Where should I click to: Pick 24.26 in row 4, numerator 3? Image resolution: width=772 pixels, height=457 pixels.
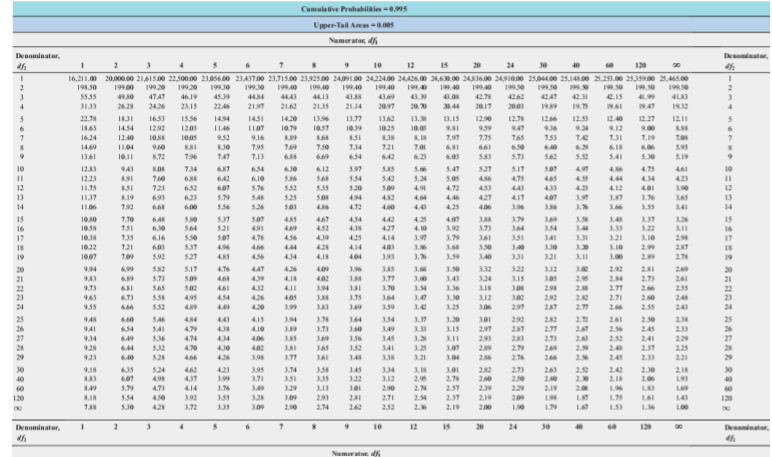[157, 106]
